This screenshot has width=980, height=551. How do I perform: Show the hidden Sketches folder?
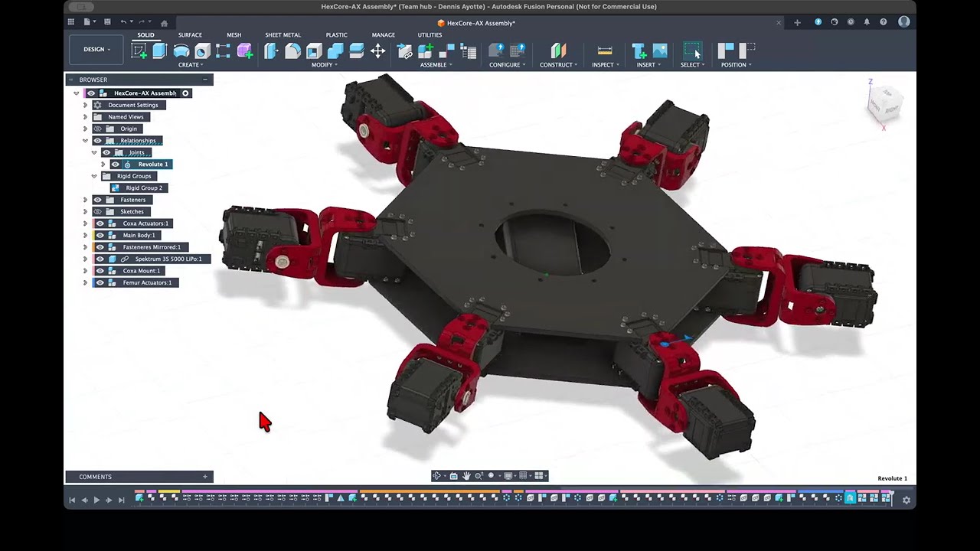coord(97,212)
